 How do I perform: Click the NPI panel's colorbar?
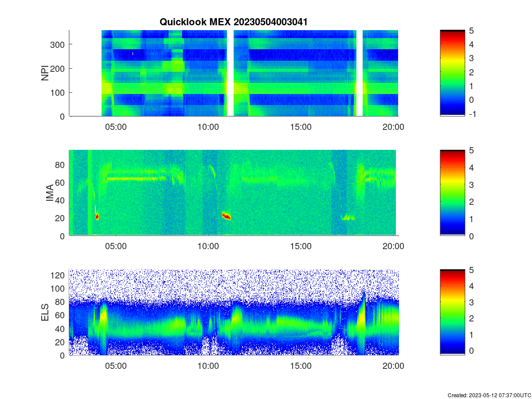452,73
